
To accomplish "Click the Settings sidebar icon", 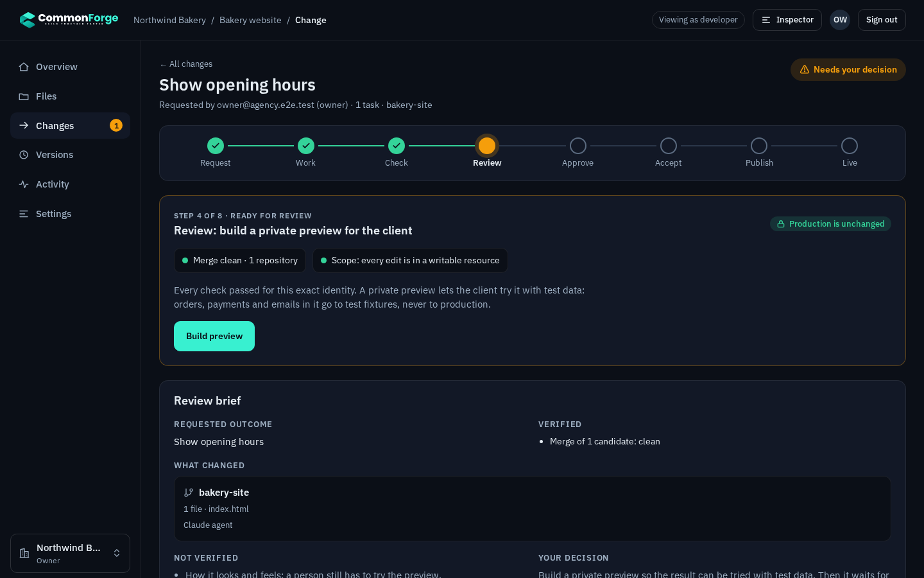I will click(24, 214).
